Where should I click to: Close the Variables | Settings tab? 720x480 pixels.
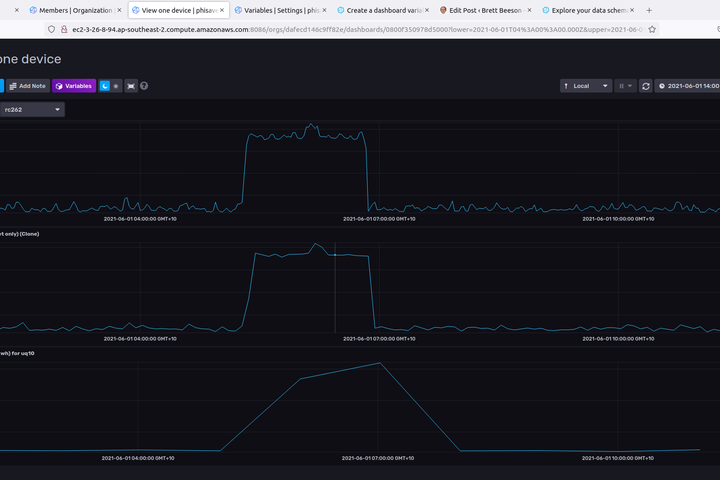(x=324, y=10)
